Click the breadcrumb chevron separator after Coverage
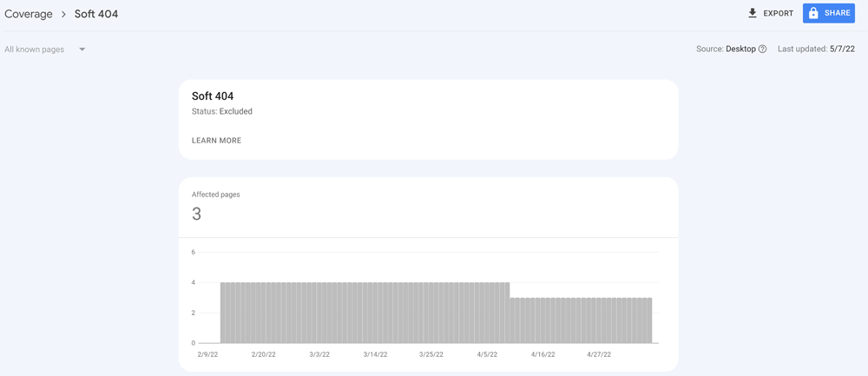Screen dimensions: 868x376 pos(63,15)
